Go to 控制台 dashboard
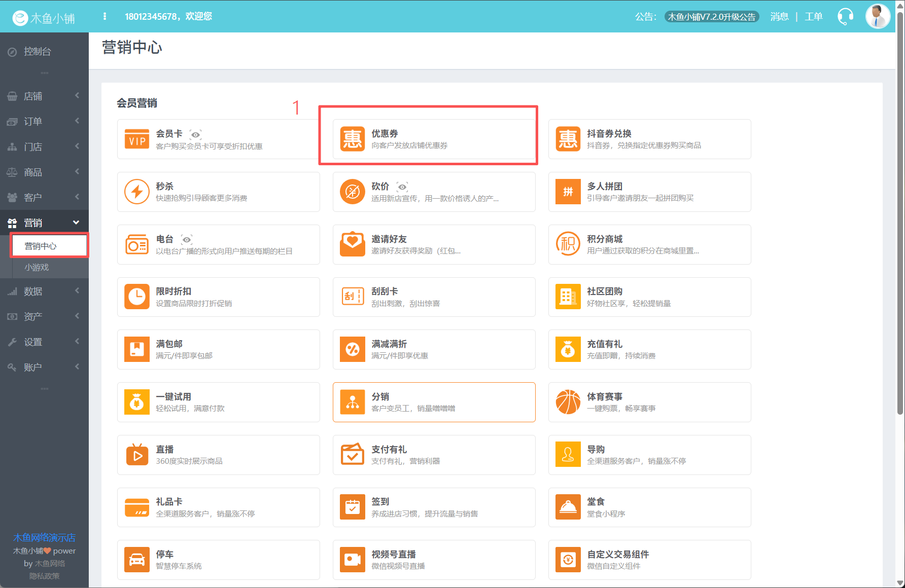Screen dimensions: 905x588 tap(37, 51)
